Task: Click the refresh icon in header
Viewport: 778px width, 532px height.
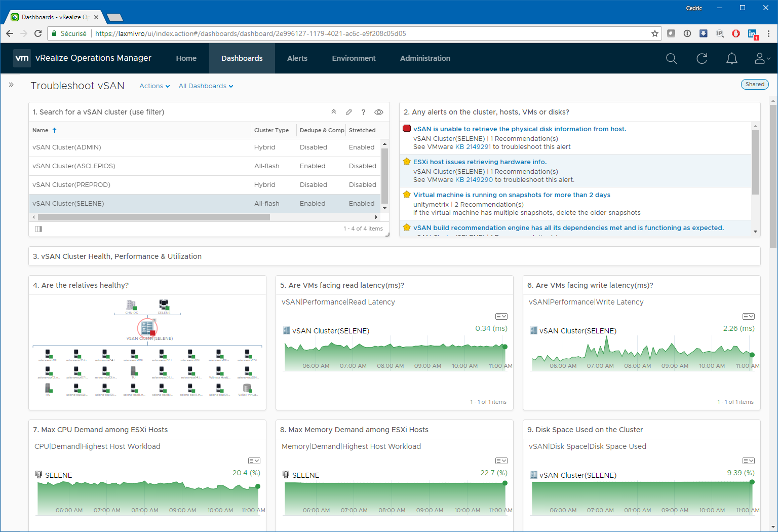Action: pos(702,58)
